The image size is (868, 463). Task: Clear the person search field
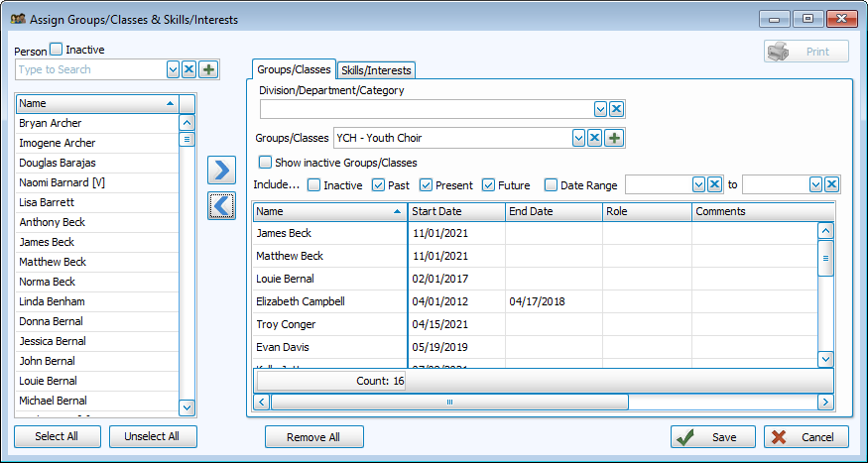190,69
